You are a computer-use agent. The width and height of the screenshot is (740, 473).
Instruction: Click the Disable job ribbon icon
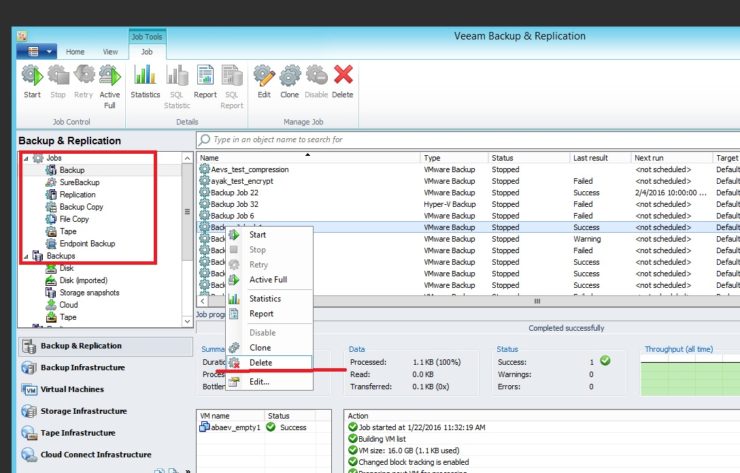point(316,82)
